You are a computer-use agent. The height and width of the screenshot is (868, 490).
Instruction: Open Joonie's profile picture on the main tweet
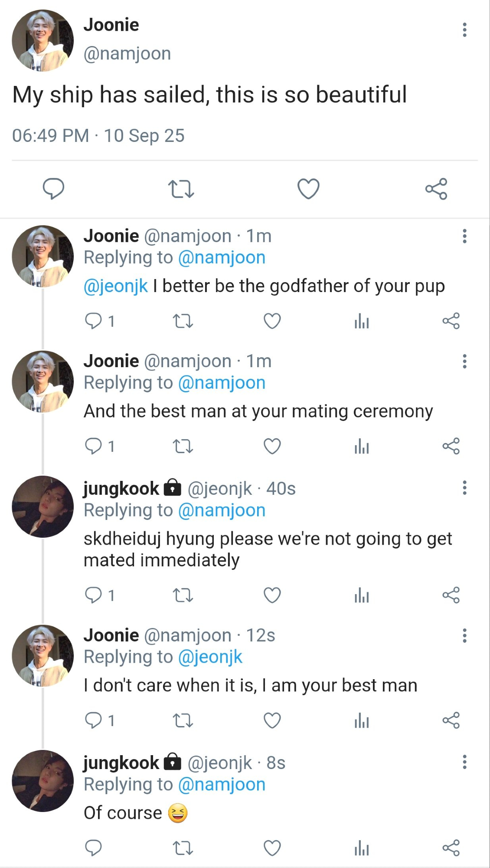coord(42,40)
